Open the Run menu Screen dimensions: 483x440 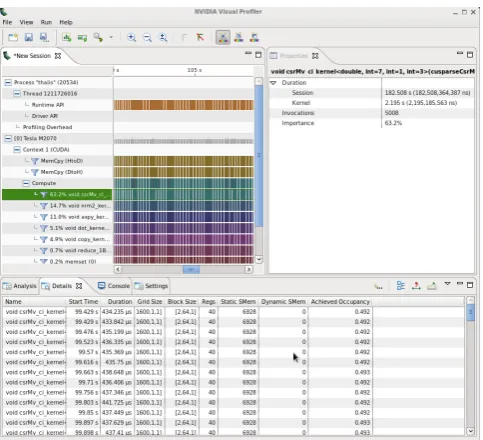46,22
